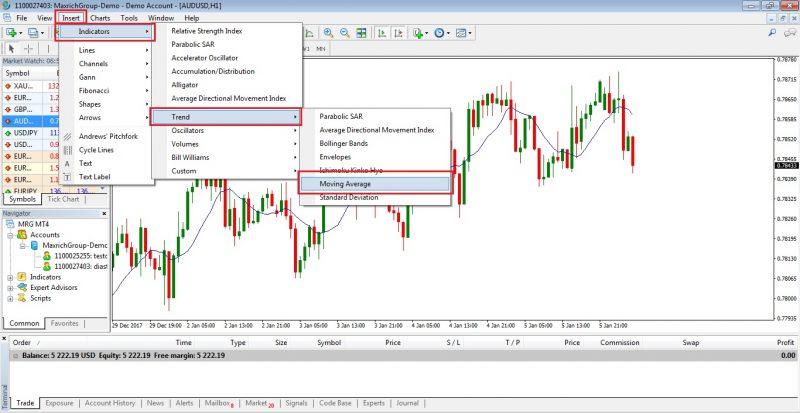Click the Periods clock icon

(439, 33)
